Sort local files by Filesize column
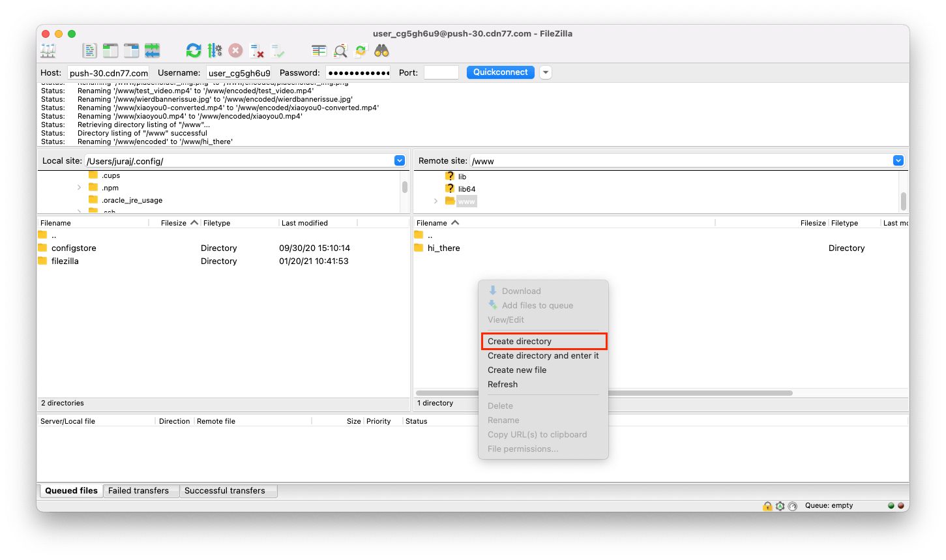Viewport: 946px width, 560px height. coord(174,223)
